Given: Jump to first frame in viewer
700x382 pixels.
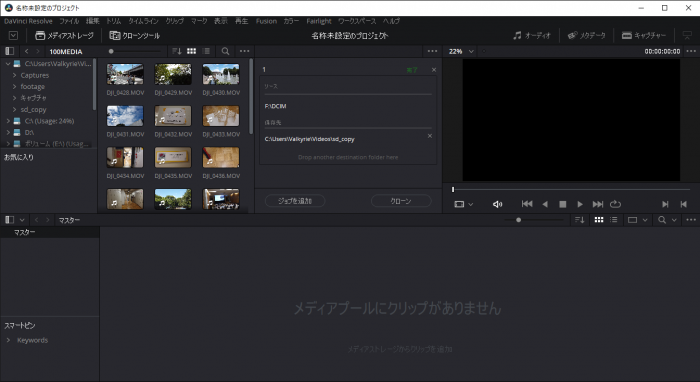Looking at the screenshot, I should coord(527,204).
